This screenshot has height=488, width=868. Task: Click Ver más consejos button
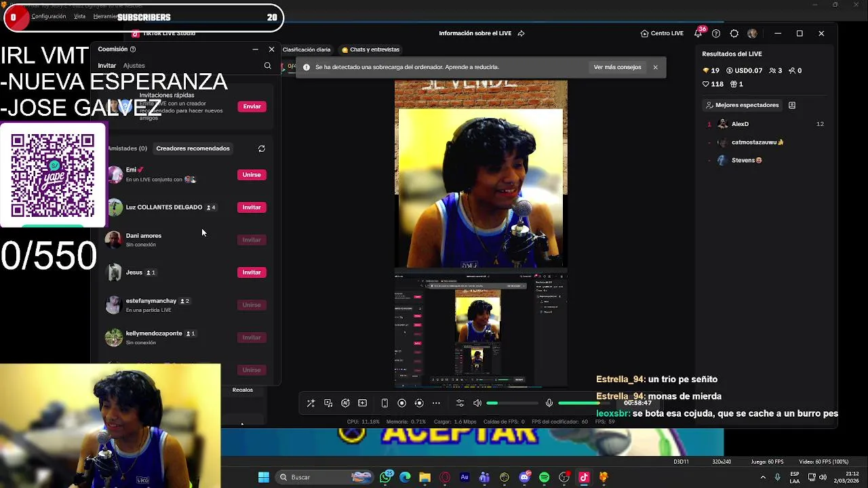click(617, 67)
